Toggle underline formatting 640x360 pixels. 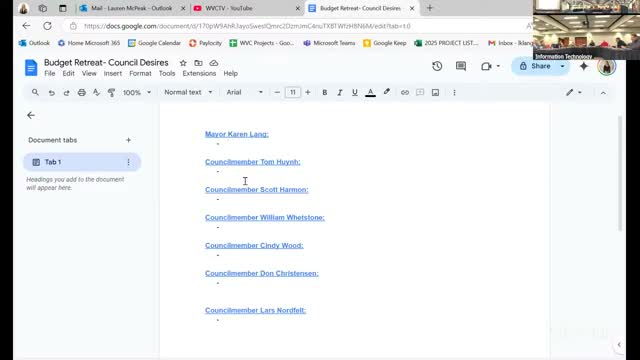[355, 93]
